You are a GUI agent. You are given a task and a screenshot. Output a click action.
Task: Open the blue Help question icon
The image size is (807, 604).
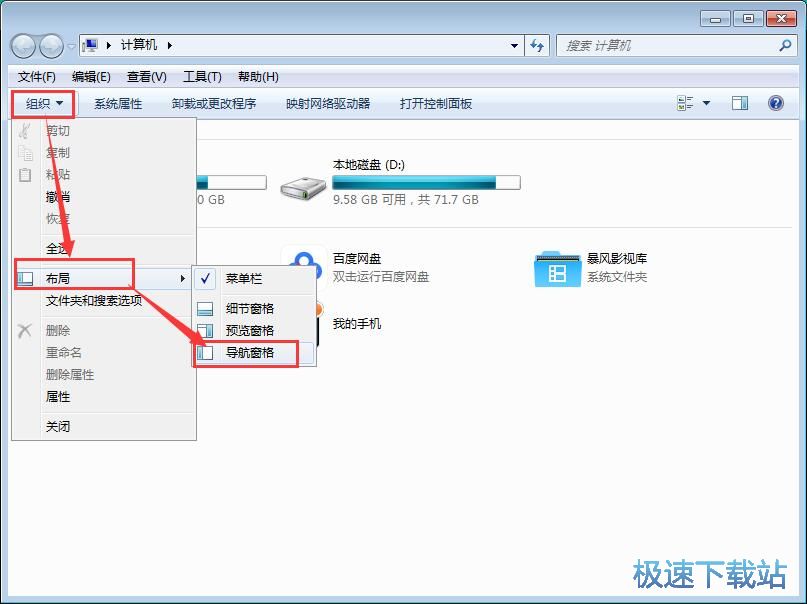(x=776, y=103)
